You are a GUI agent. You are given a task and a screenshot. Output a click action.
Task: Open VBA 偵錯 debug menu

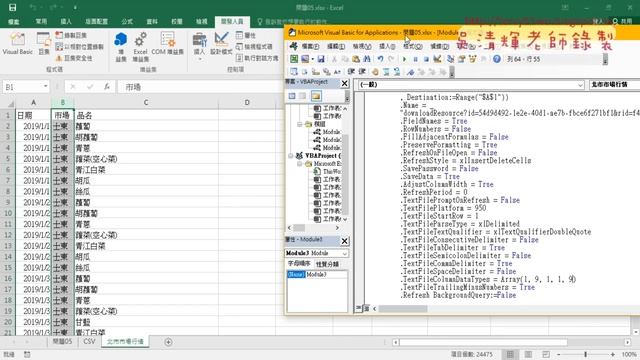(x=440, y=47)
